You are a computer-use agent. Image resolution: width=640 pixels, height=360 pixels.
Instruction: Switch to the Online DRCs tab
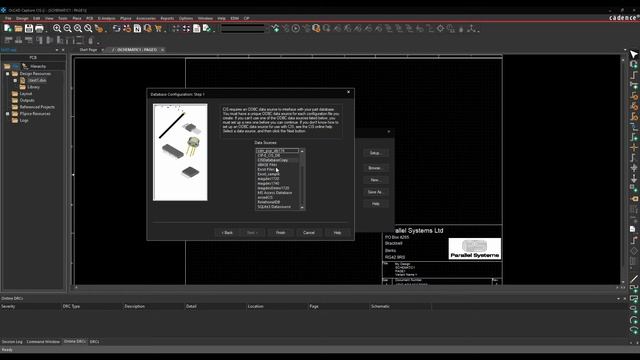[x=75, y=342]
